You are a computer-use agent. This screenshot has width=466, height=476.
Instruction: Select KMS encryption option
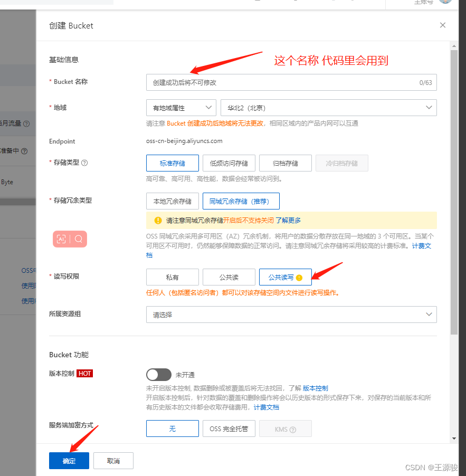click(x=285, y=429)
